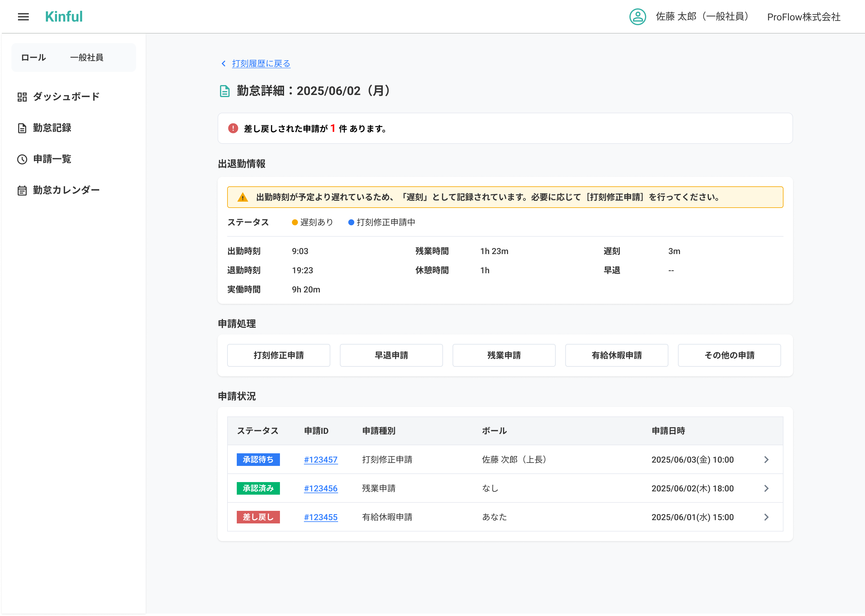This screenshot has width=865, height=616.
Task: Open the hamburger menu icon
Action: pos(23,17)
